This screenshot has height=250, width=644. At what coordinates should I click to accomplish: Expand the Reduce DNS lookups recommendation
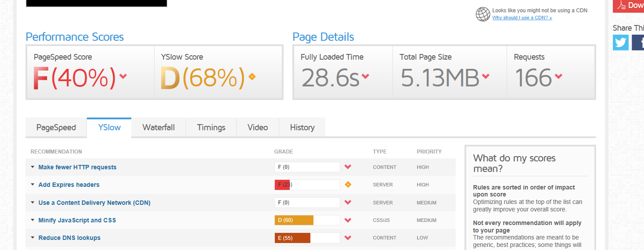33,238
